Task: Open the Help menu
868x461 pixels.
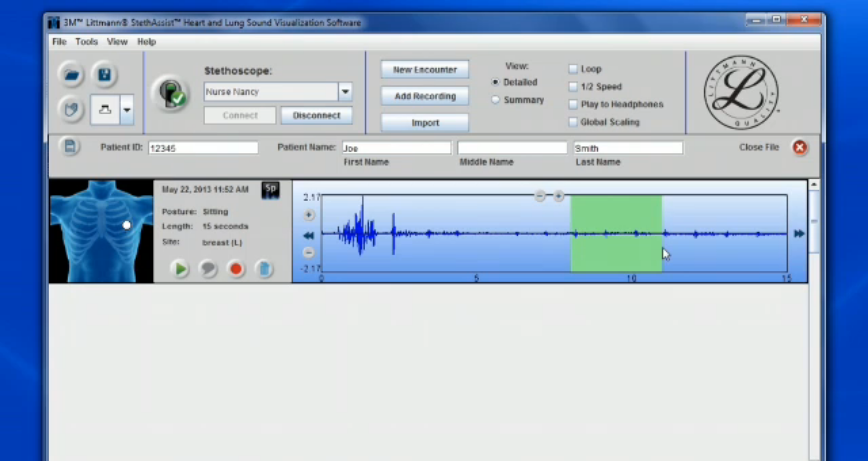Action: (x=146, y=42)
